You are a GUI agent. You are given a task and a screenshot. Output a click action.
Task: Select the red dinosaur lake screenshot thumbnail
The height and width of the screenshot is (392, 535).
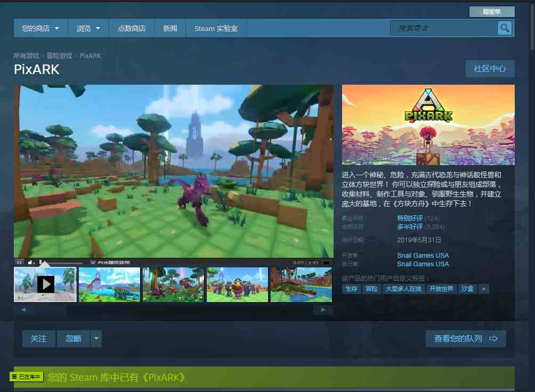click(x=110, y=284)
